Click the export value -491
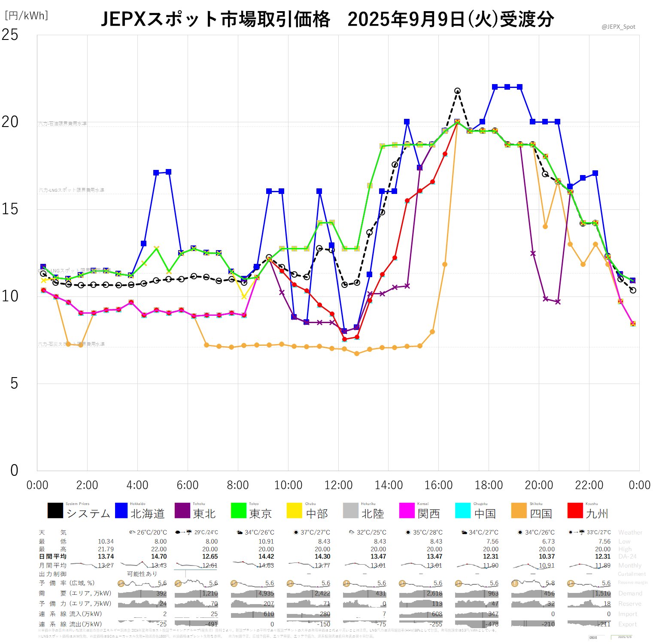This screenshot has height=644, width=656. tap(211, 624)
